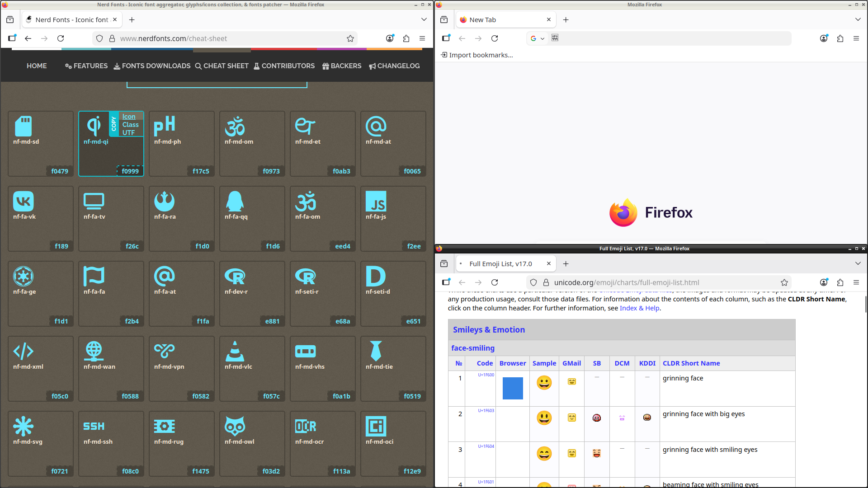Click the nf-md-wan globe icon tile
Viewport: 868px width, 488px height.
point(111,368)
